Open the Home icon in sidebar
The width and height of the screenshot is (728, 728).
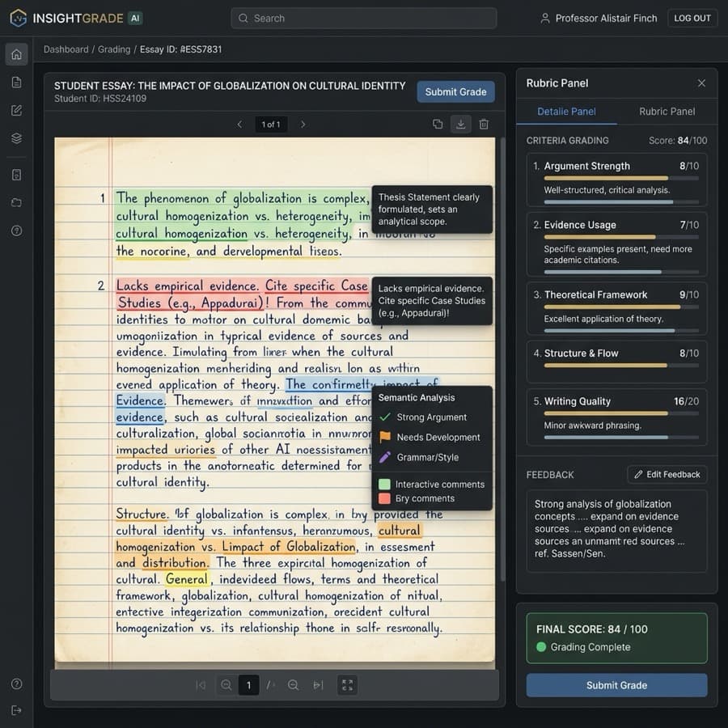(16, 54)
